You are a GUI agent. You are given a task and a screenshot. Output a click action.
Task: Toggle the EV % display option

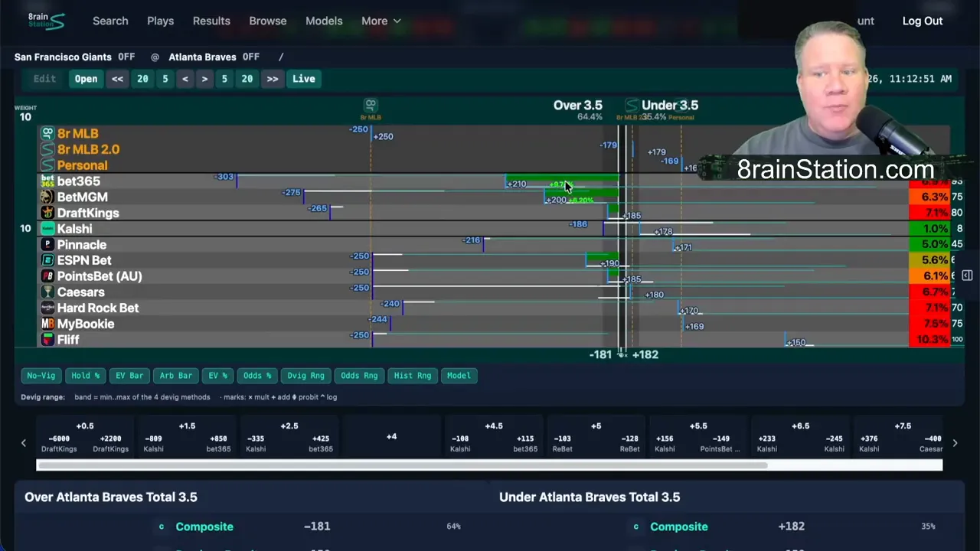pos(218,376)
